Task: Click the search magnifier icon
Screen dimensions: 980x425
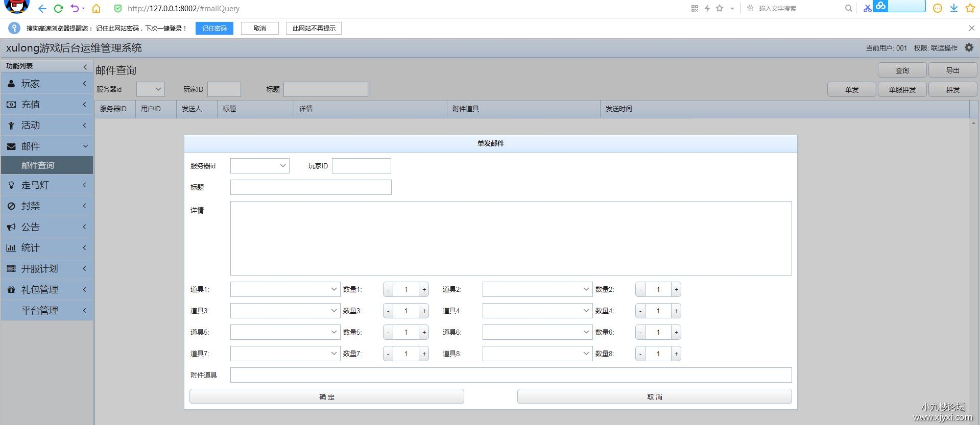Action: pos(848,8)
